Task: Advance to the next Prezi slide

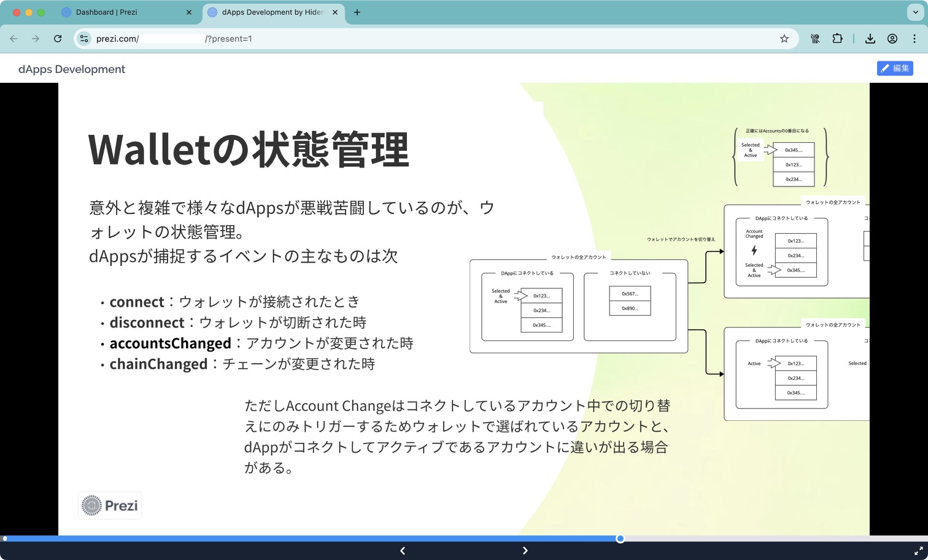Action: click(x=525, y=550)
